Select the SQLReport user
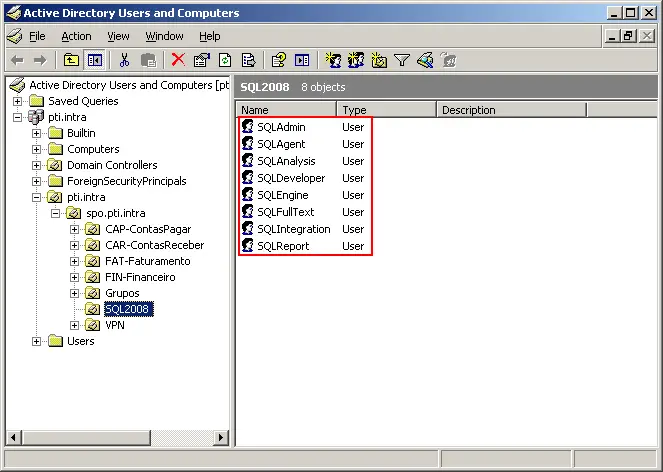This screenshot has height=472, width=663. (283, 246)
